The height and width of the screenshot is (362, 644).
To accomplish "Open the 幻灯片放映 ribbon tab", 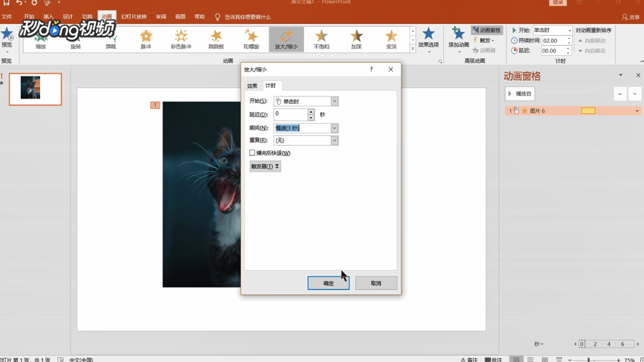I will (134, 17).
